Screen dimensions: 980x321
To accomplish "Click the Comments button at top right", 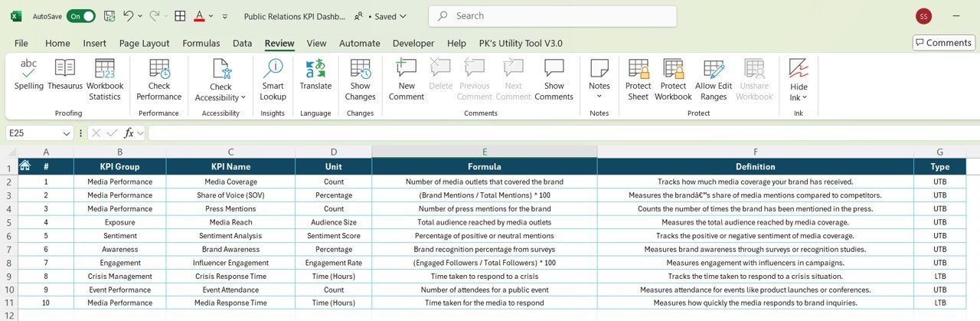I will (x=943, y=43).
